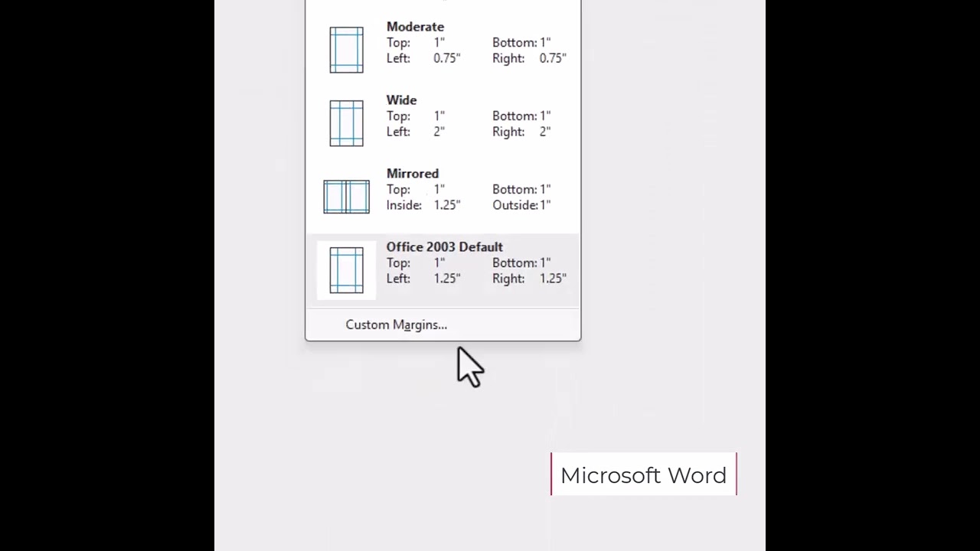This screenshot has width=980, height=551.
Task: Click Office 2003 Right 1.25" value
Action: coord(553,279)
